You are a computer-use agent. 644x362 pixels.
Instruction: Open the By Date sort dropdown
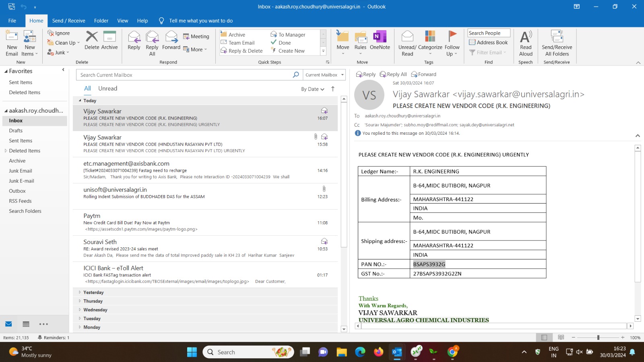pyautogui.click(x=312, y=89)
